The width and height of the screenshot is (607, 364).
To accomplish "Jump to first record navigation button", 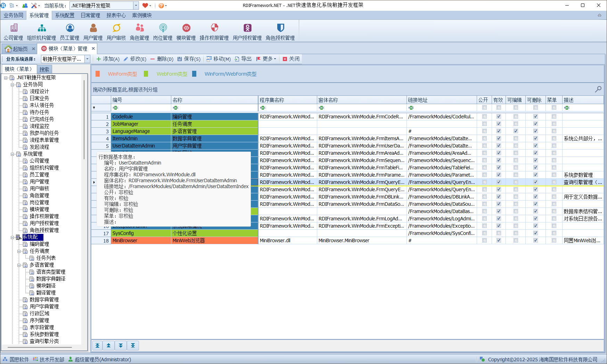I will (98, 346).
